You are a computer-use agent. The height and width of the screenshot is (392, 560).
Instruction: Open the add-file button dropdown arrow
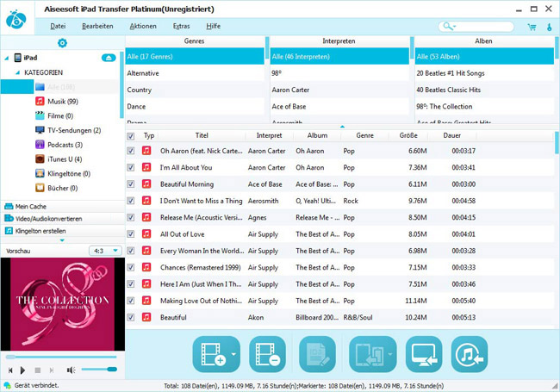click(234, 354)
